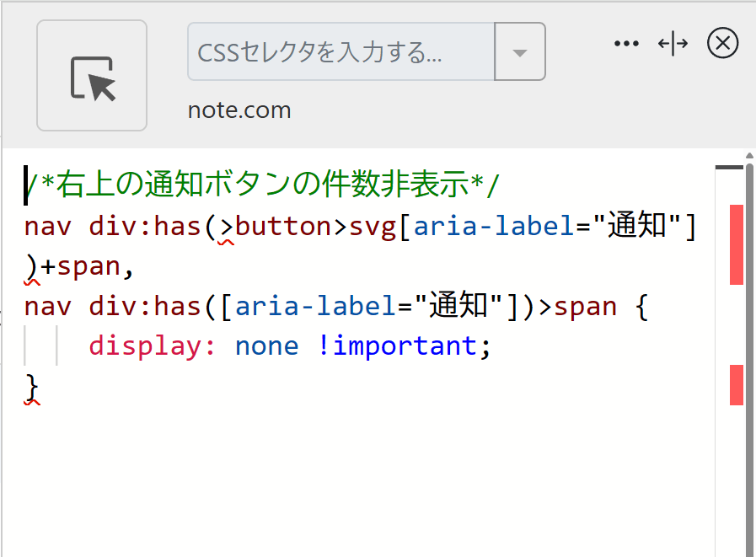756x557 pixels.
Task: Open the three-dots more options menu
Action: point(626,44)
